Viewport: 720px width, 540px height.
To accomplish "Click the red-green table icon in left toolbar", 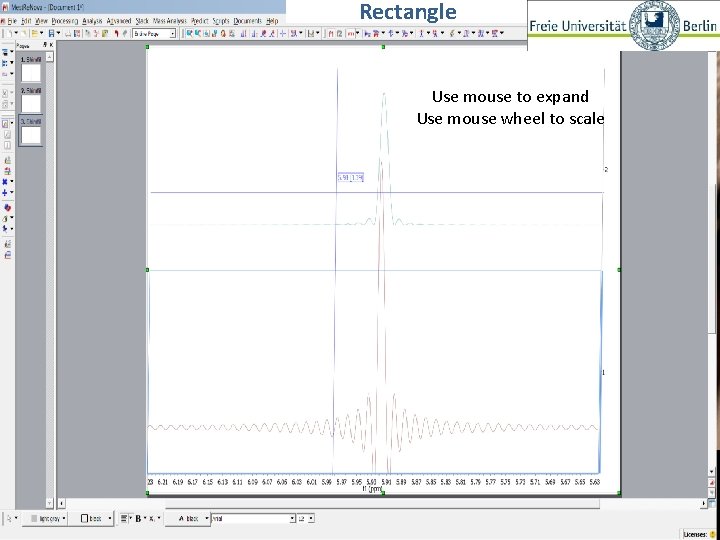I will [7, 171].
